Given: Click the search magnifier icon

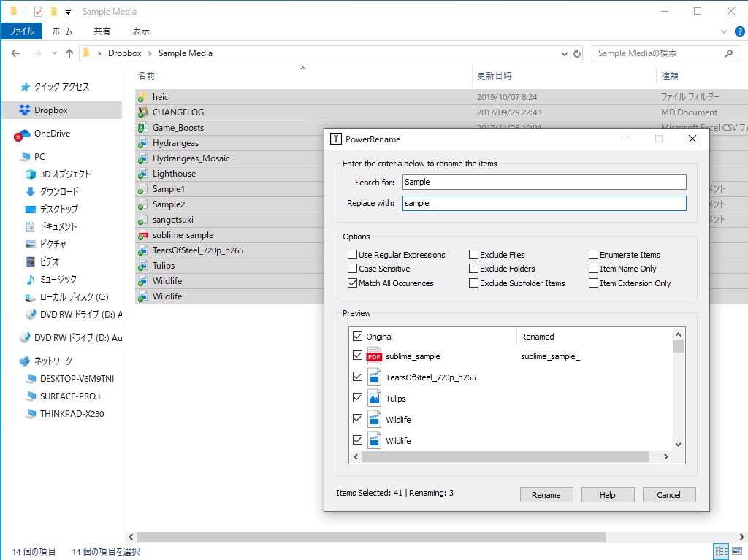Looking at the screenshot, I should pyautogui.click(x=728, y=53).
